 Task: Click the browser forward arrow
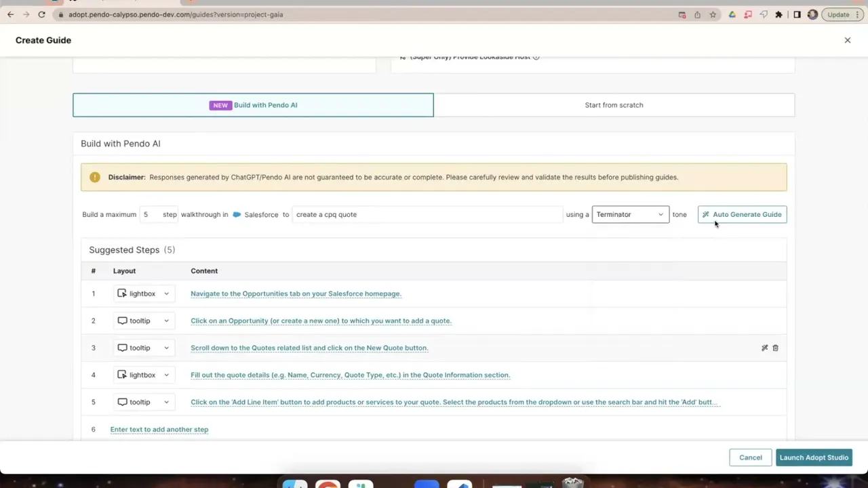(26, 14)
